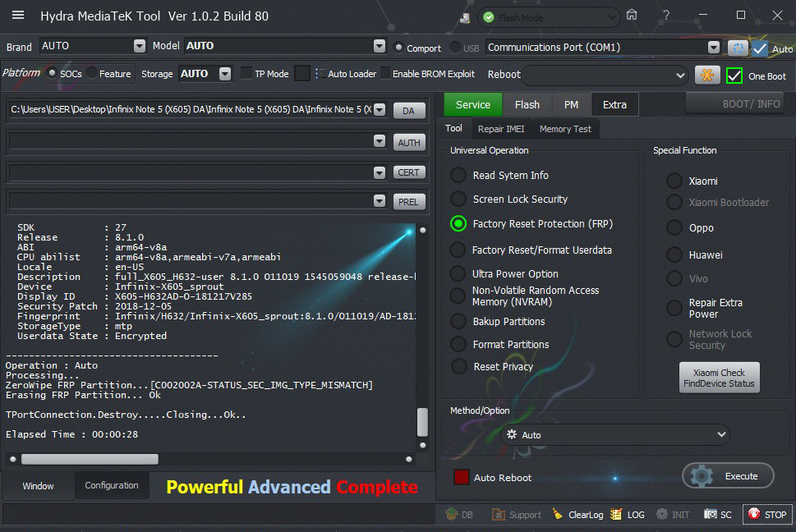The image size is (796, 532).
Task: Select SOCs platform radio button
Action: coord(52,73)
